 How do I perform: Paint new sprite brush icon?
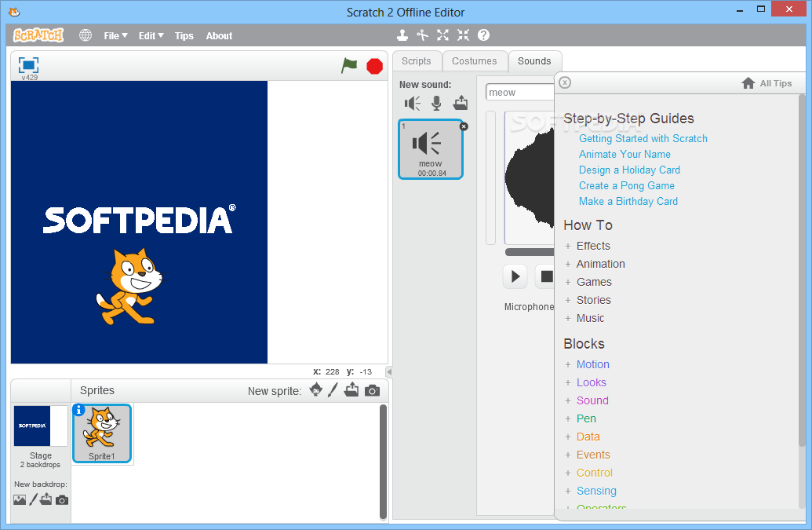(x=333, y=389)
